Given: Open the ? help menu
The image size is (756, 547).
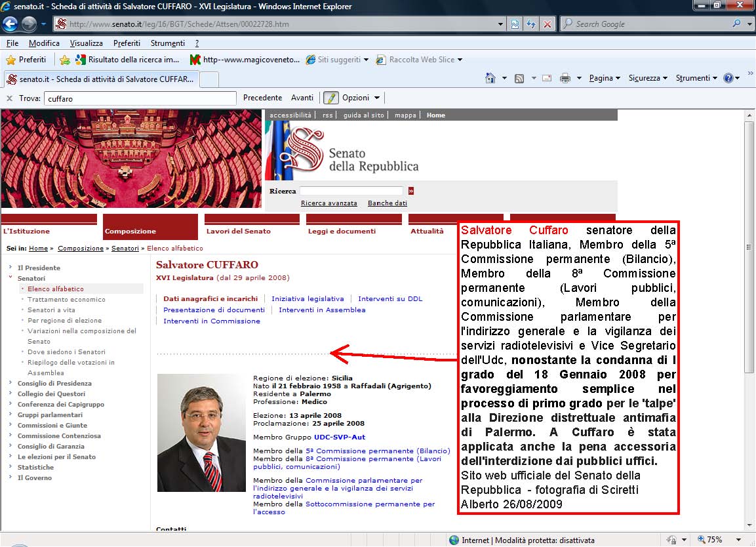Looking at the screenshot, I should pyautogui.click(x=197, y=43).
